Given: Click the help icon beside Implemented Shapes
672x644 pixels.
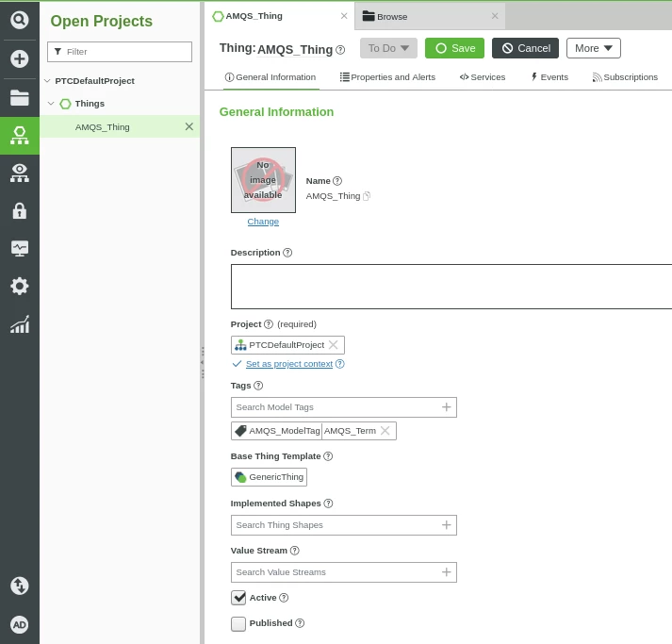Looking at the screenshot, I should [x=328, y=504].
